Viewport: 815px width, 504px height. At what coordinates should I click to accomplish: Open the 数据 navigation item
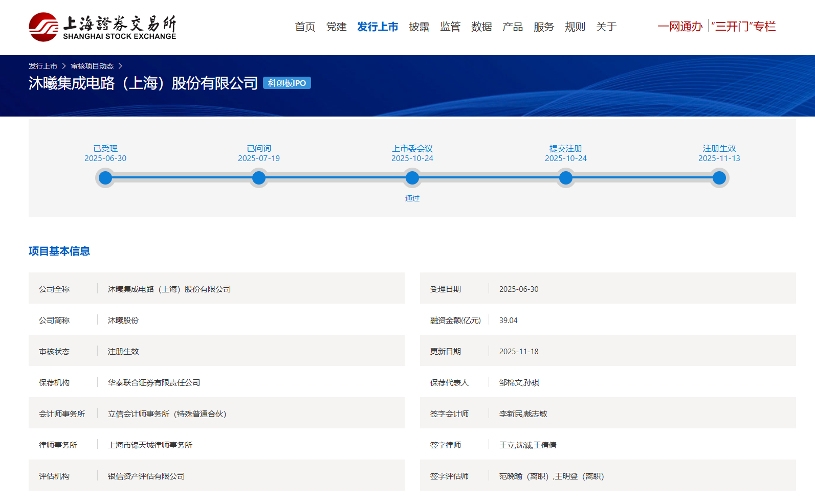(x=481, y=27)
